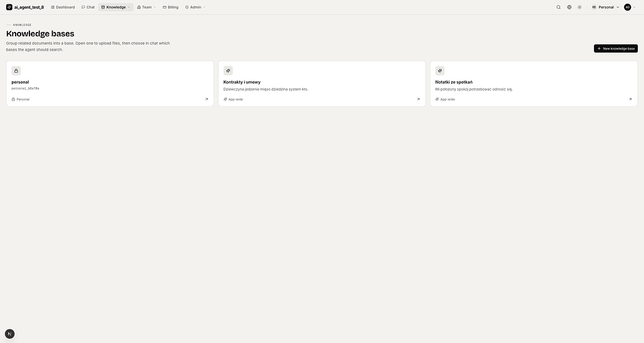Select the Knowledge nav item

point(116,7)
